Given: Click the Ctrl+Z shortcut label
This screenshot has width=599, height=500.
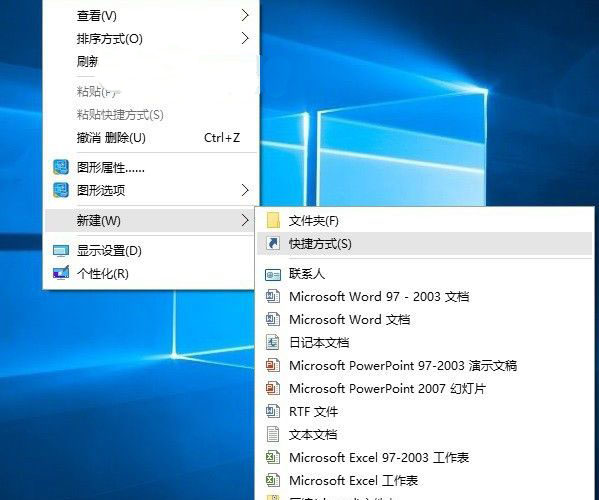Looking at the screenshot, I should [222, 138].
